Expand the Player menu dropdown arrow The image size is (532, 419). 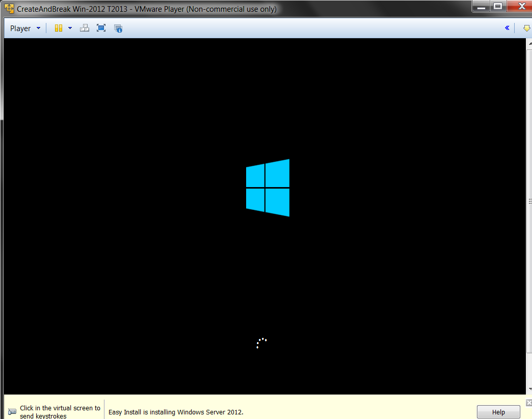[x=38, y=29]
